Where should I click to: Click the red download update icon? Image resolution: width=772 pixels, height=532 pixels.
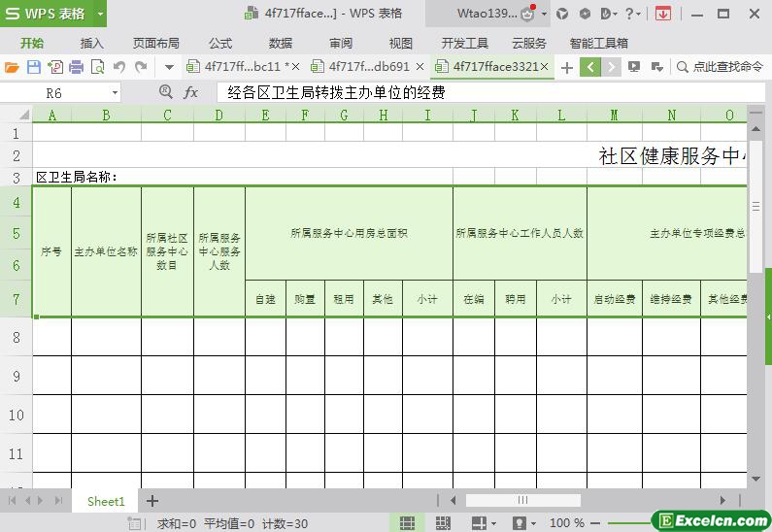point(663,14)
